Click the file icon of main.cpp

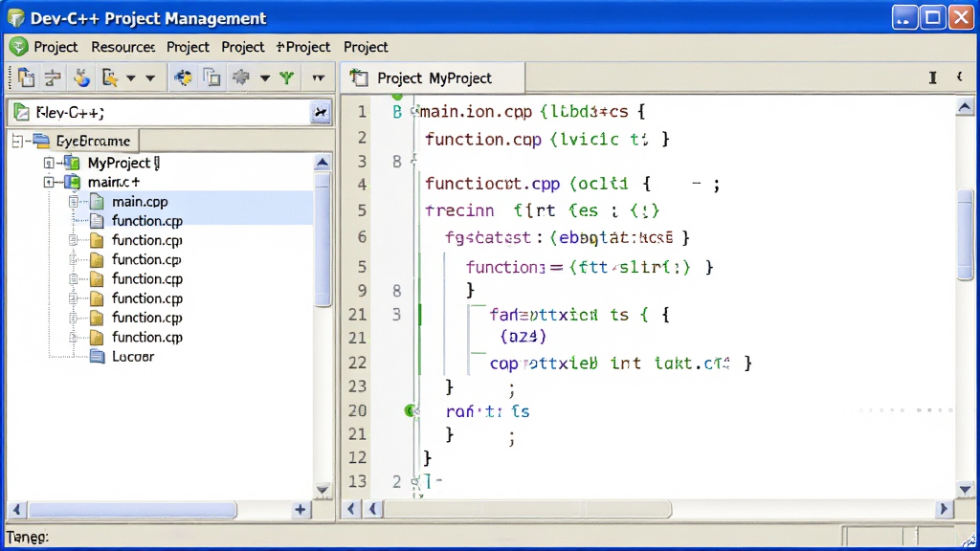(x=97, y=202)
